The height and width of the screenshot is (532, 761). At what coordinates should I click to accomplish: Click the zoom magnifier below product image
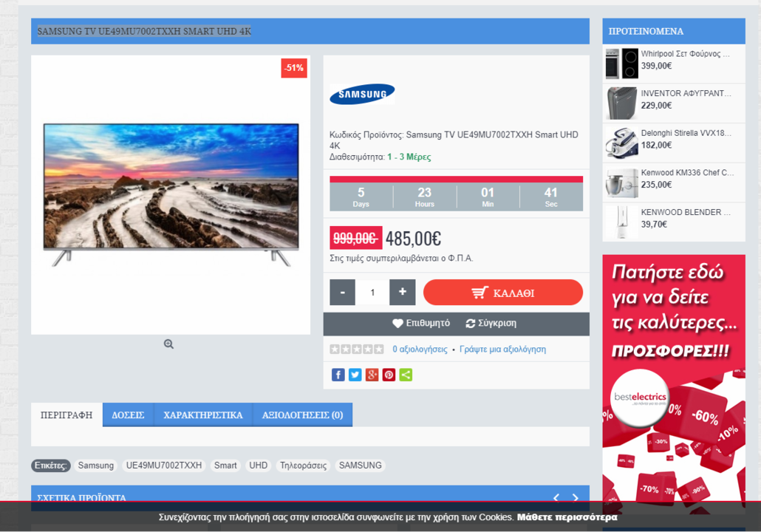pyautogui.click(x=168, y=344)
